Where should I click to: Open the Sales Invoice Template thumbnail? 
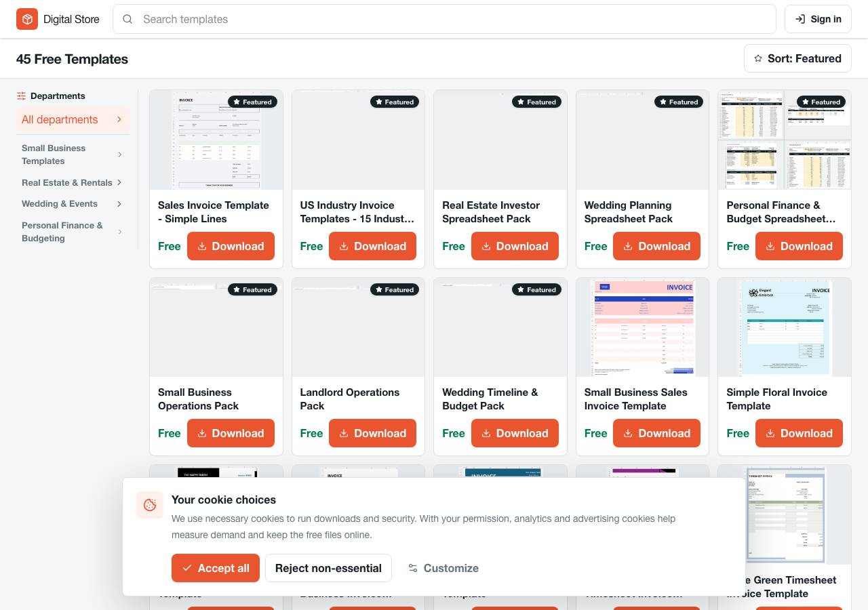[x=216, y=140]
